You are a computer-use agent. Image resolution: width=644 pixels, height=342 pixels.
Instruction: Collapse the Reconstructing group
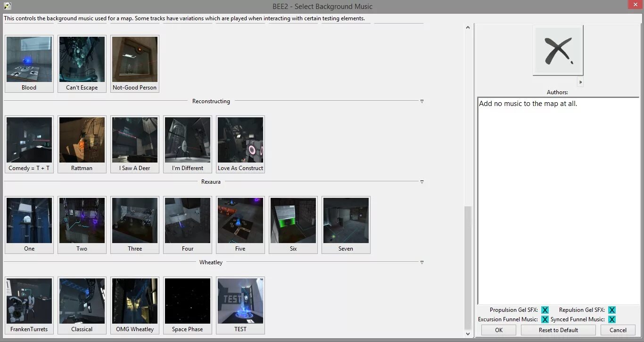[422, 101]
